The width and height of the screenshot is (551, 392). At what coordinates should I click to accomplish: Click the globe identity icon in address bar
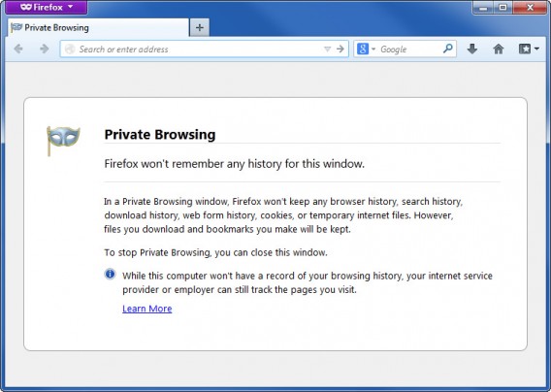tap(70, 49)
